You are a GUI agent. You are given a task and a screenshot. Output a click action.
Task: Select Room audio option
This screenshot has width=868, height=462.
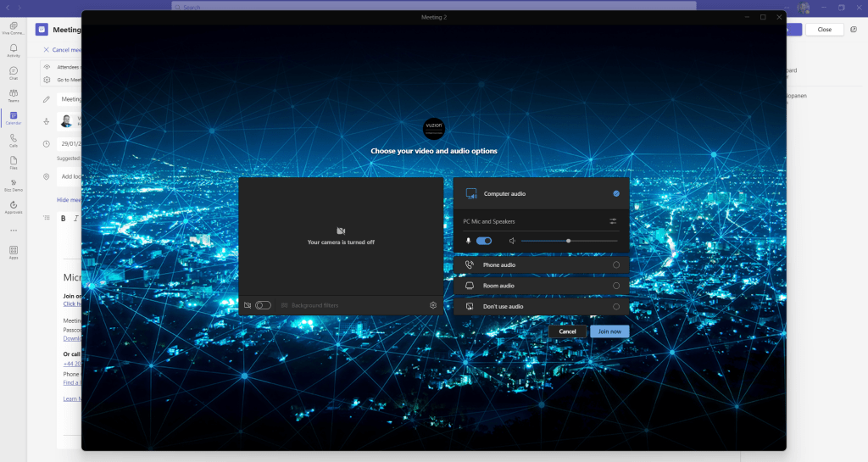pos(615,286)
